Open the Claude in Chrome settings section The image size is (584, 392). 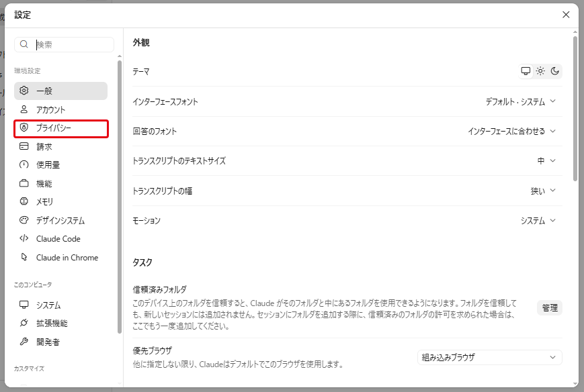pos(60,257)
